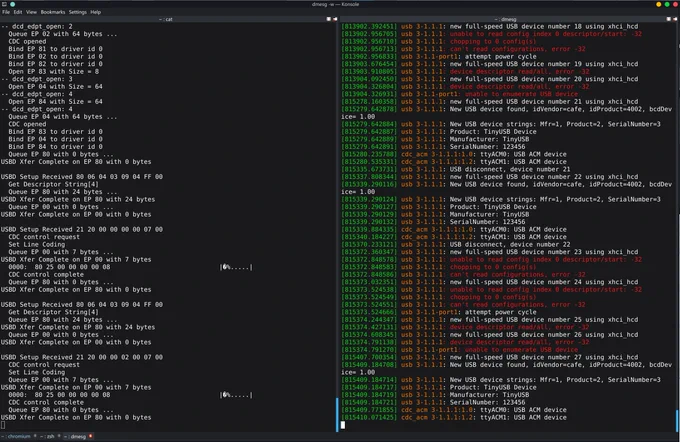Image resolution: width=680 pixels, height=442 pixels.
Task: Click timestamp [815279.642887] Product: TinyUSB Device line
Action: tap(439, 131)
